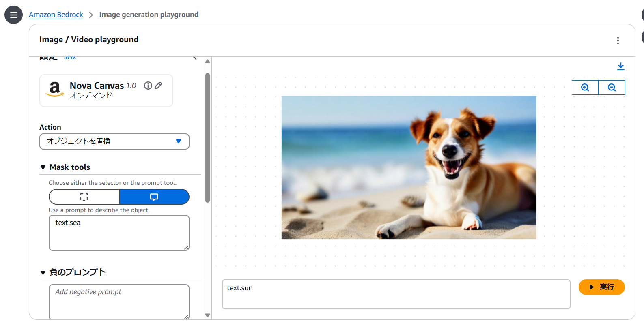Click the Image / Video playground heading

[89, 39]
